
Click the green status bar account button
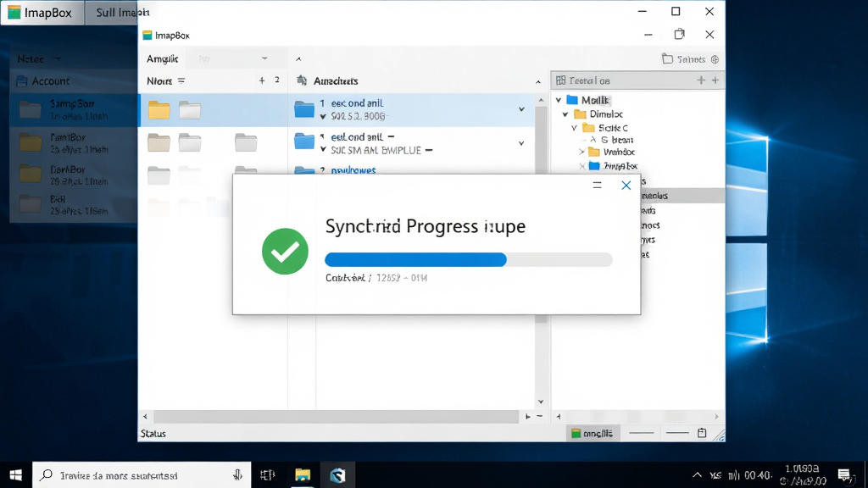(x=592, y=433)
